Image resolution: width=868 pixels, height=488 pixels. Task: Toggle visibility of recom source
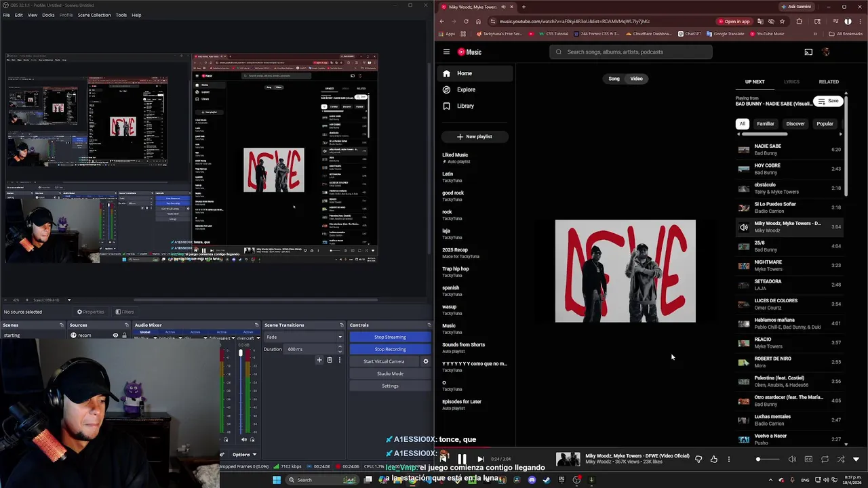click(x=115, y=335)
